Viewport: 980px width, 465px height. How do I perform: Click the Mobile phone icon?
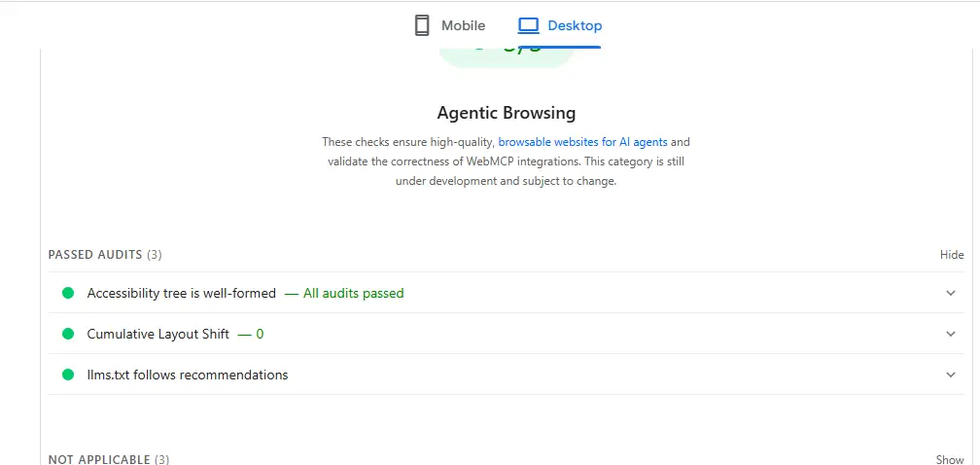[422, 25]
